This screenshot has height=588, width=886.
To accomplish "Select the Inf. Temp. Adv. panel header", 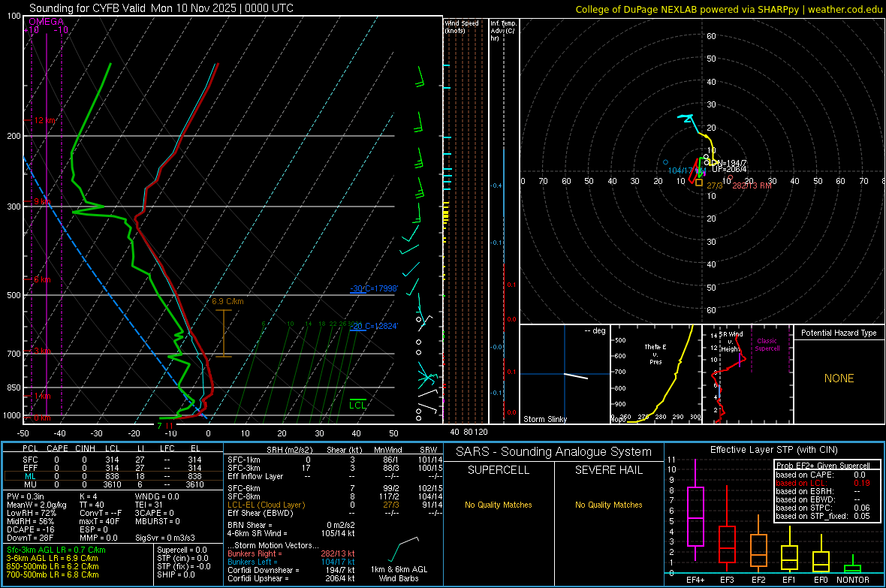I will 503,31.
